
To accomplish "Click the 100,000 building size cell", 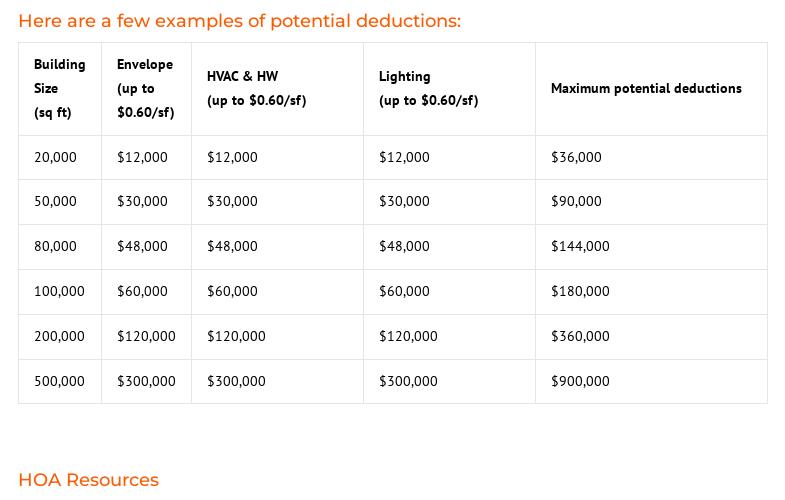I will (60, 292).
